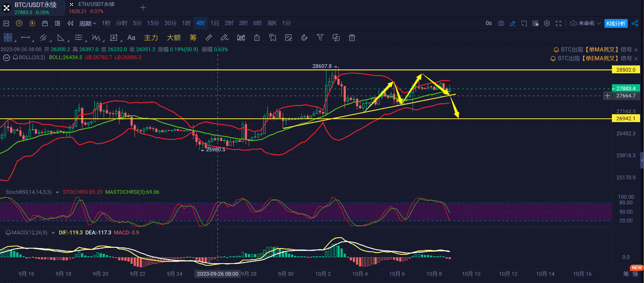Toggle the 主力 main force indicator
The image size is (644, 283).
(151, 37)
